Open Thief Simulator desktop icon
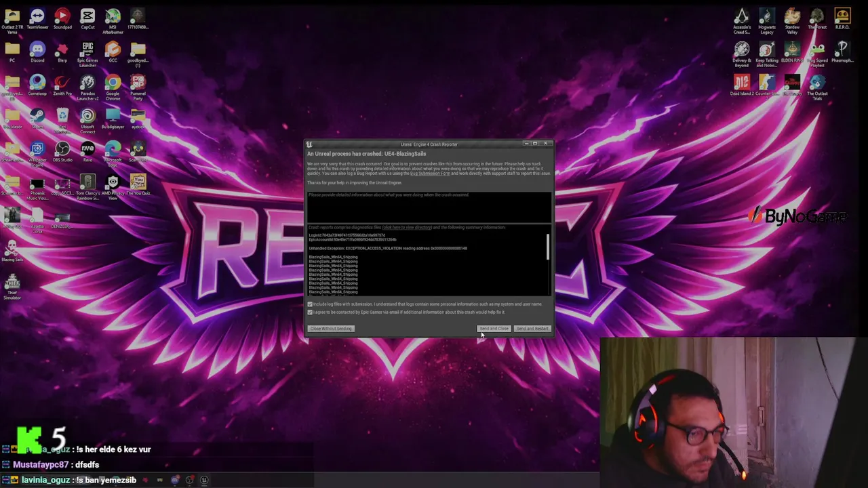 pos(12,287)
